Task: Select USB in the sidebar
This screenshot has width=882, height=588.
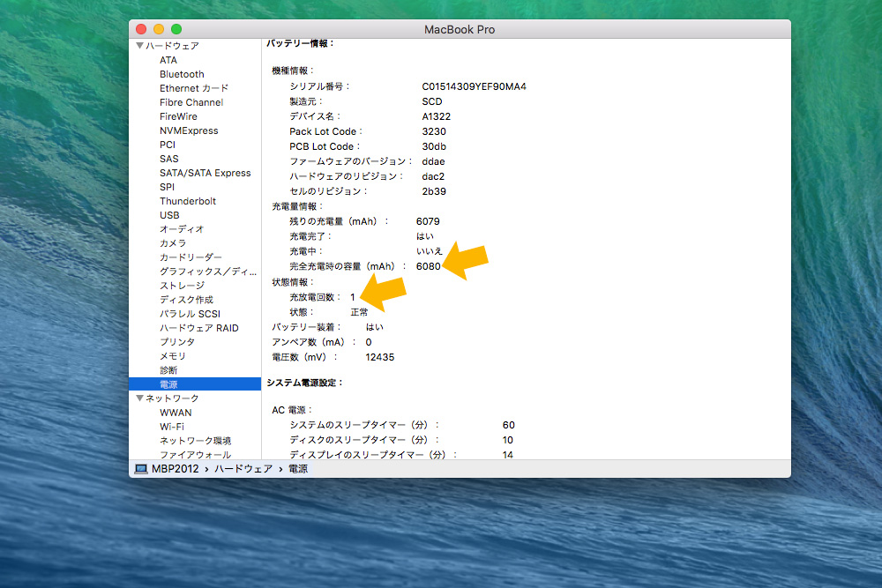Action: (169, 215)
